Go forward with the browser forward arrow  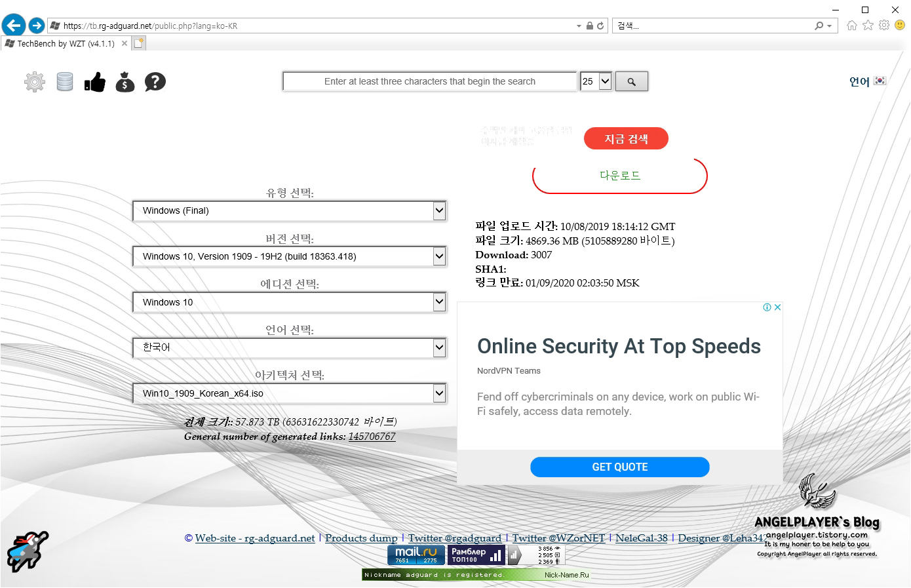coord(37,26)
